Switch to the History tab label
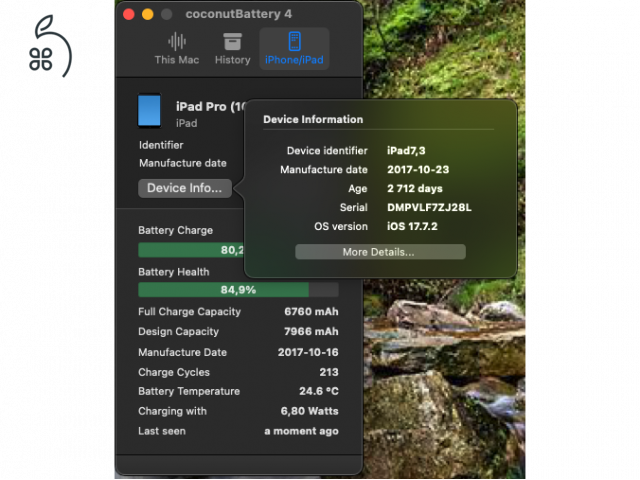Viewport: 640px width, 480px height. click(233, 60)
